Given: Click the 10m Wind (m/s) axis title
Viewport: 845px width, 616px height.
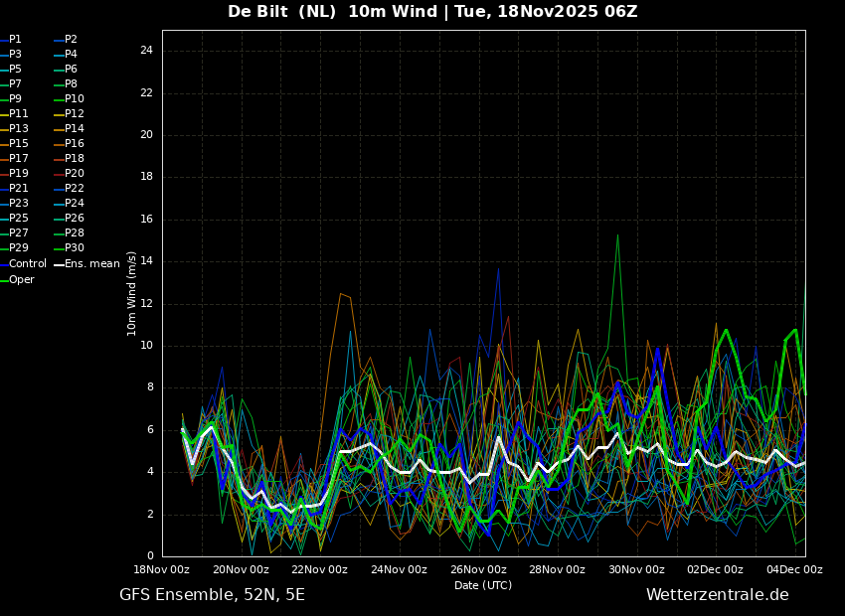Looking at the screenshot, I should click(x=131, y=294).
